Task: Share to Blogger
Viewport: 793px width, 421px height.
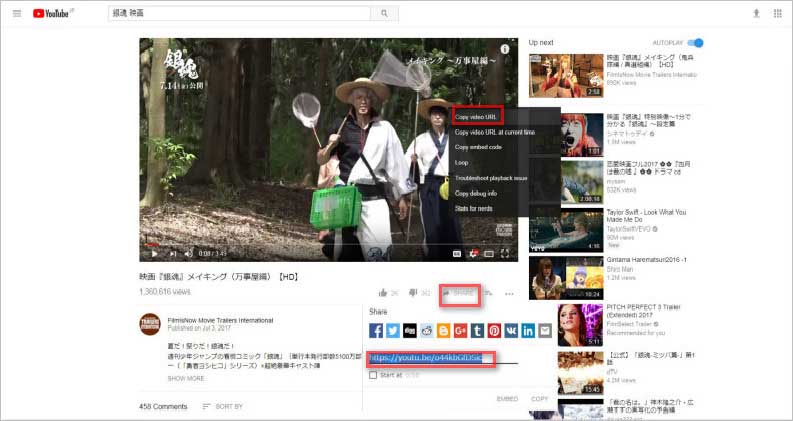Action: pos(444,331)
